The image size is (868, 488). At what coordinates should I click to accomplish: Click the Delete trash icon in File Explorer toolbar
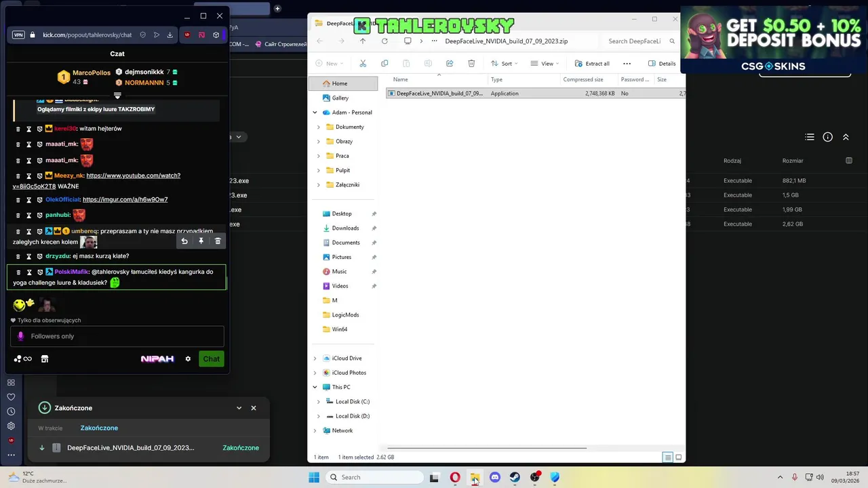click(471, 63)
